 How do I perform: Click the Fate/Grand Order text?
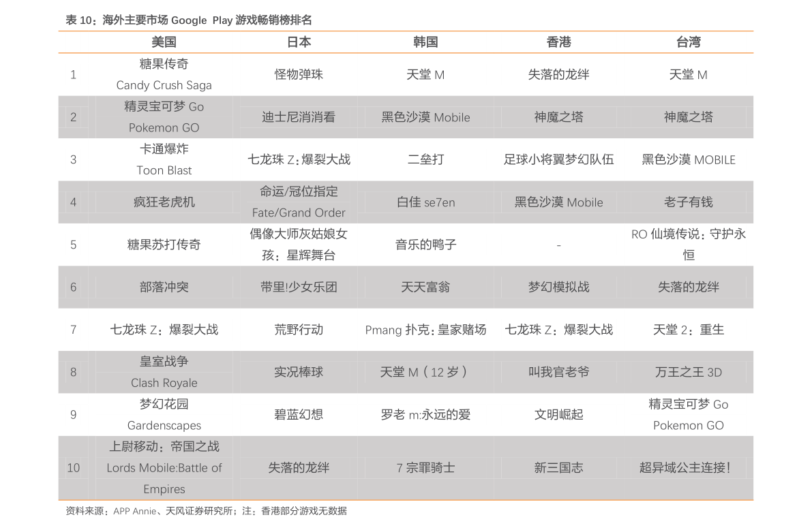coord(299,213)
